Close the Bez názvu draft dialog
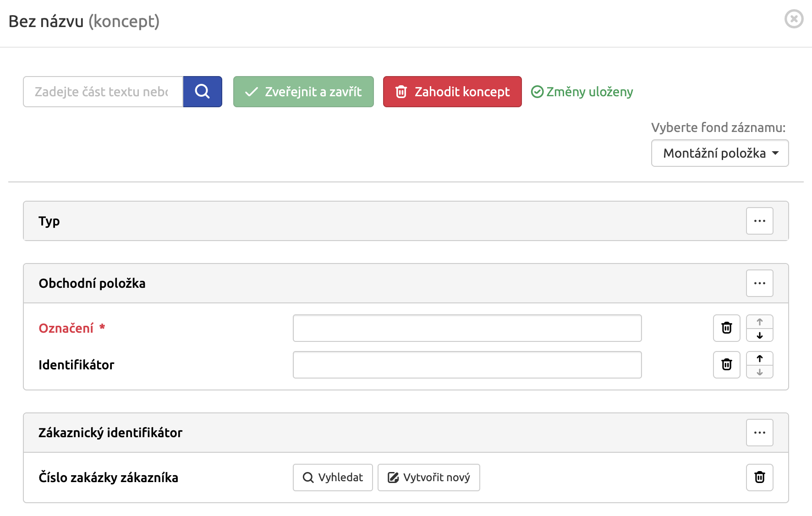Screen dimensions: 812x516 point(794,19)
